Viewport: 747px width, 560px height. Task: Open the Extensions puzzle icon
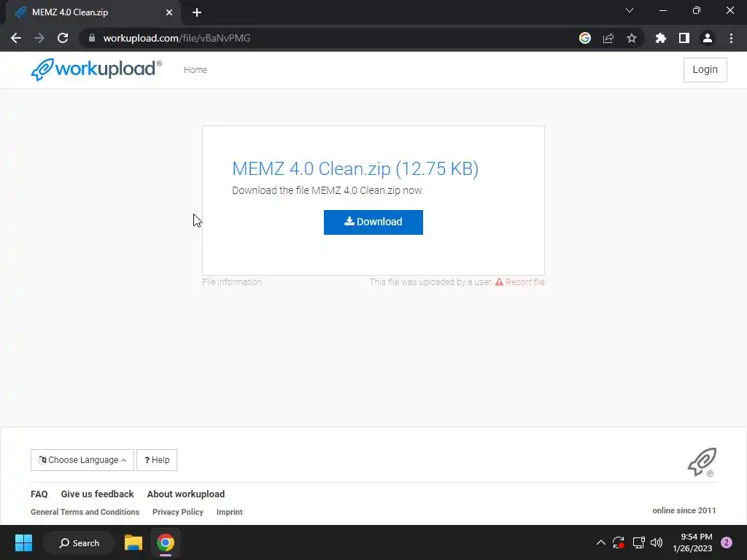point(661,38)
